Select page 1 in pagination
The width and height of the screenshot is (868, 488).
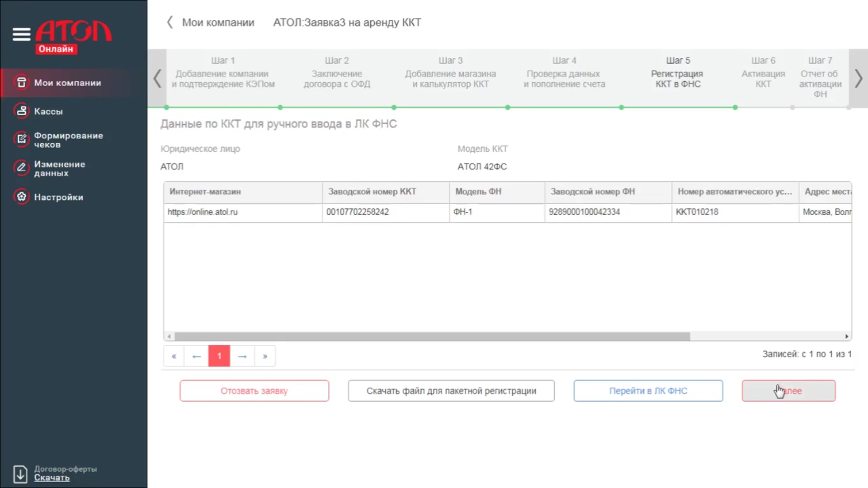point(219,357)
